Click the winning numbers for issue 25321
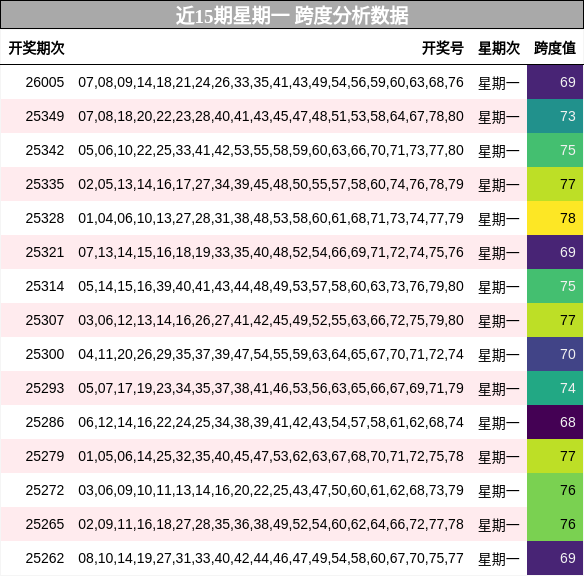Screen dimensions: 584x576 (x=271, y=252)
